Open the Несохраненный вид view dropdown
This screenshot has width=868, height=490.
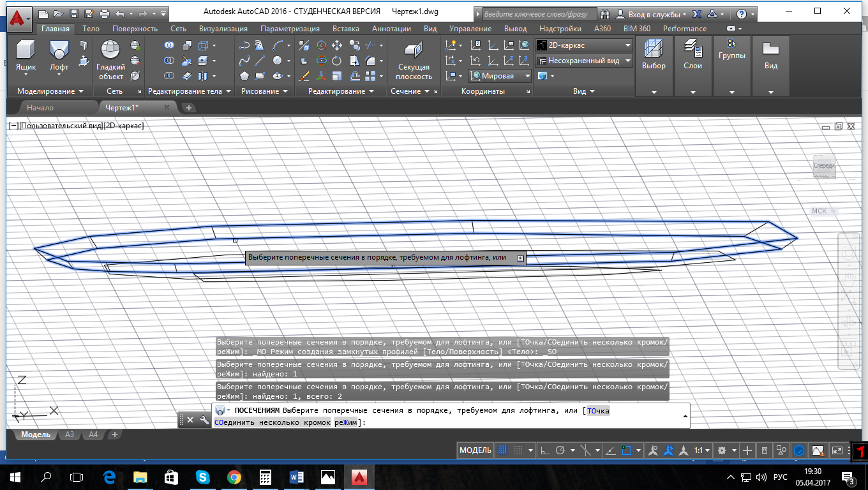[584, 61]
